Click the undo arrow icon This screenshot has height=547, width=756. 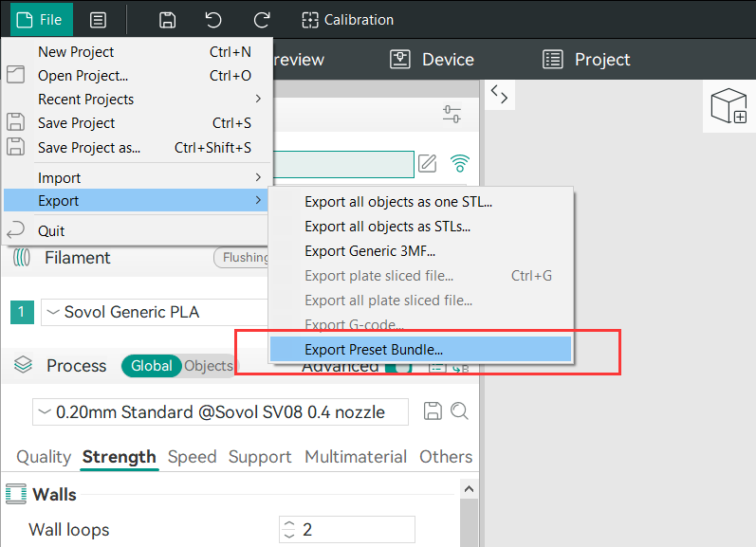pyautogui.click(x=213, y=20)
